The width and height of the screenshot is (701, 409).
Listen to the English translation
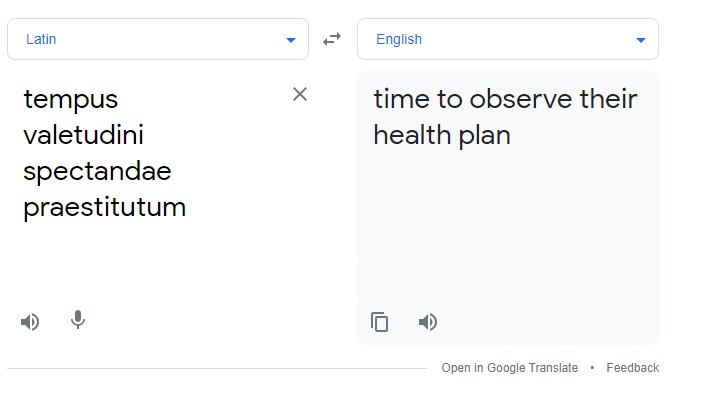[x=428, y=322]
